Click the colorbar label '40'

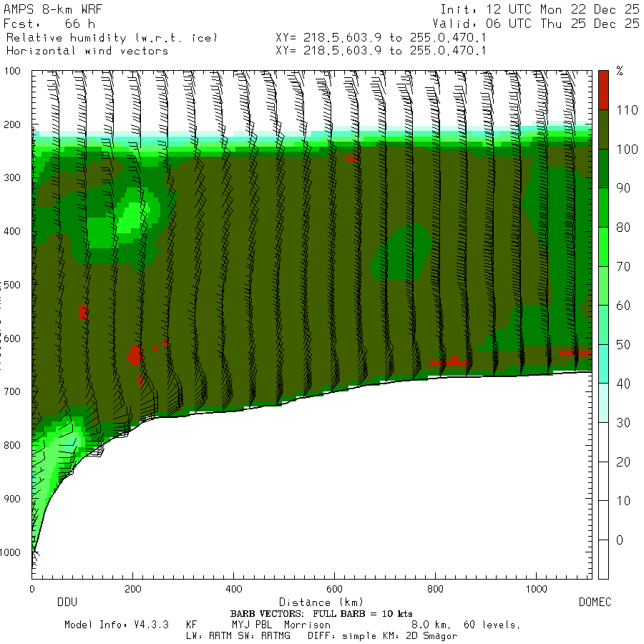click(623, 384)
